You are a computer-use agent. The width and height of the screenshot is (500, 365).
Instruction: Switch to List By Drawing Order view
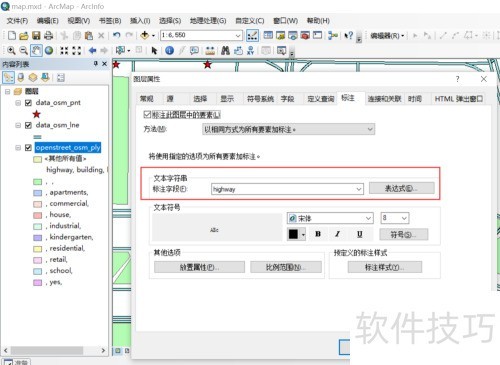(x=8, y=78)
